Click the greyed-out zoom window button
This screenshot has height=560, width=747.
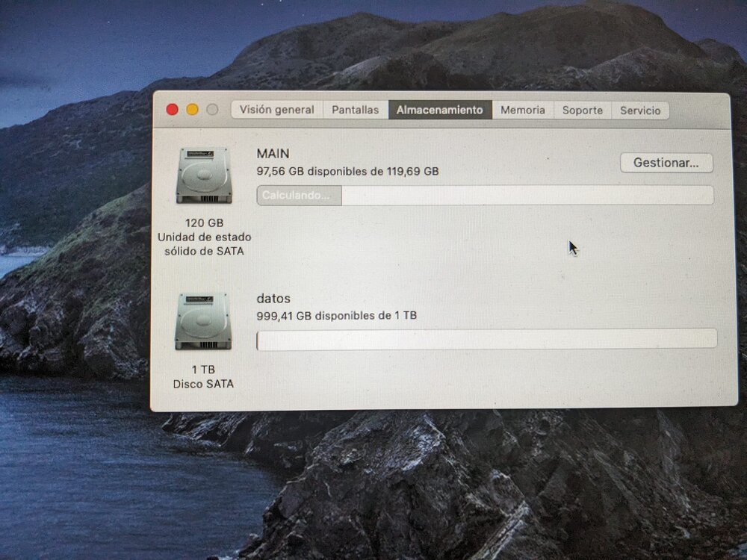(x=212, y=110)
